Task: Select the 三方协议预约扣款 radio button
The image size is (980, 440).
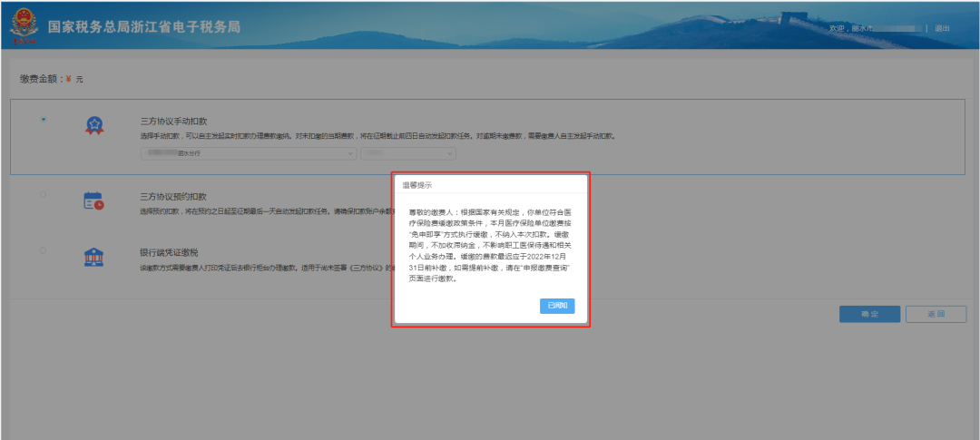Action: click(x=43, y=194)
